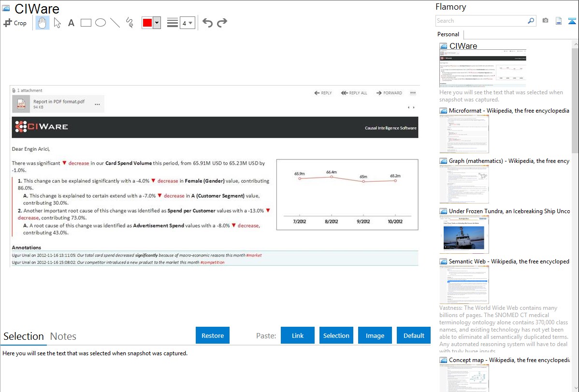Open the Semantic Web snapshot thumbnail
Image resolution: width=579 pixels, height=392 pixels.
click(x=464, y=284)
